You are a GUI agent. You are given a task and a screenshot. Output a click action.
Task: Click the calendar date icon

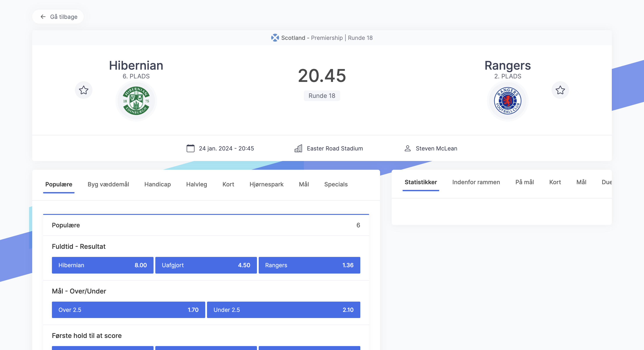(x=190, y=148)
